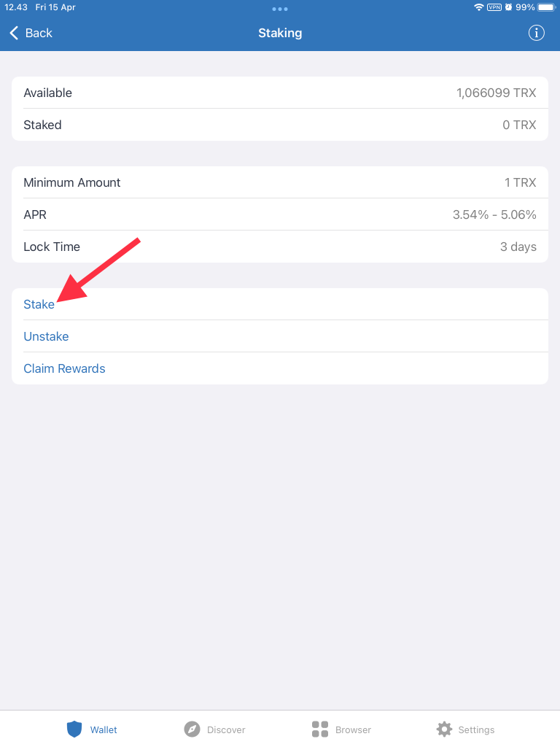Open the Discover compass icon

tap(191, 729)
